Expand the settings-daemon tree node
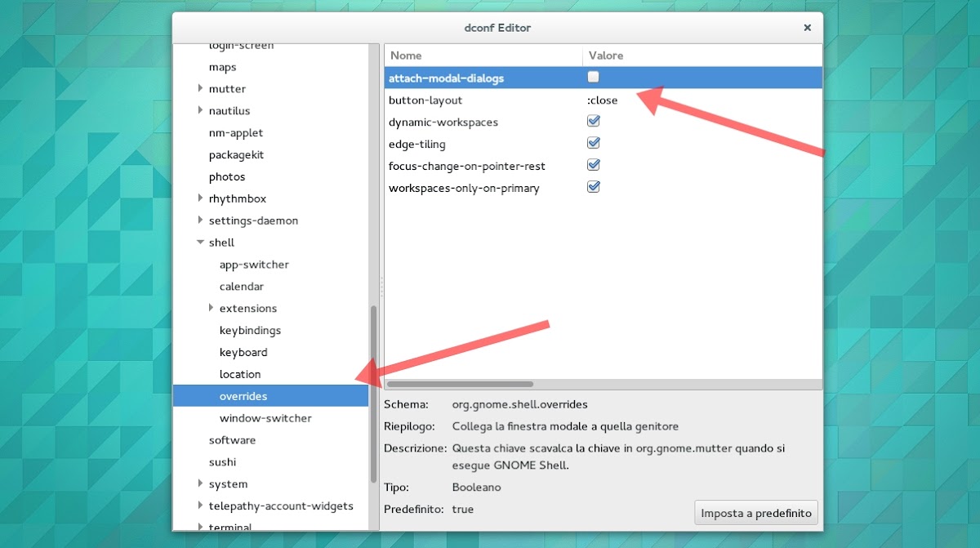Image resolution: width=980 pixels, height=548 pixels. [201, 221]
